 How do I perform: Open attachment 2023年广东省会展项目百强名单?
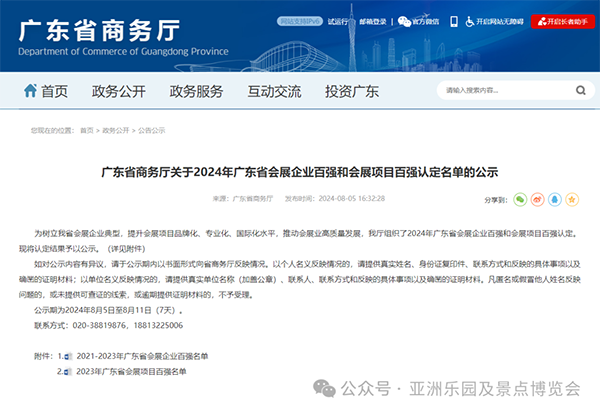pos(129,371)
